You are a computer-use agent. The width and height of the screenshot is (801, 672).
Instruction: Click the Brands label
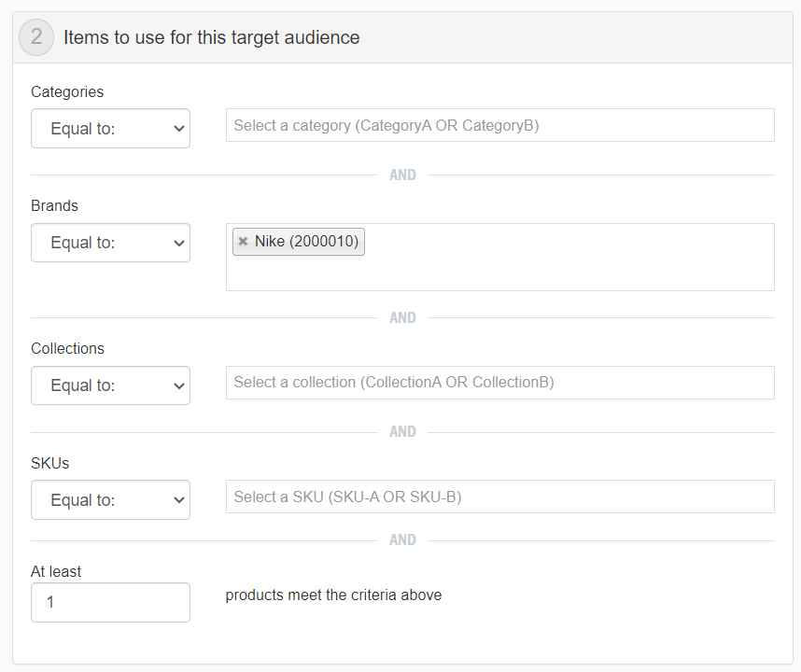pyautogui.click(x=55, y=205)
